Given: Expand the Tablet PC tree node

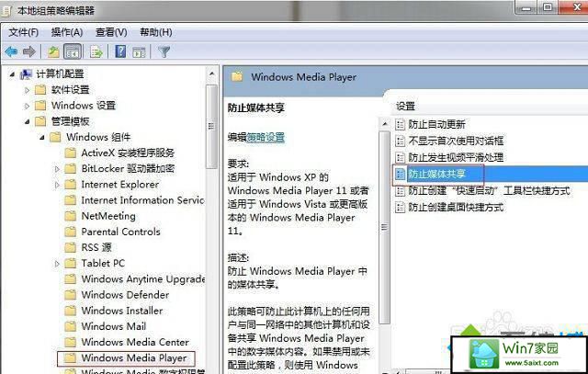Looking at the screenshot, I should click(57, 264).
